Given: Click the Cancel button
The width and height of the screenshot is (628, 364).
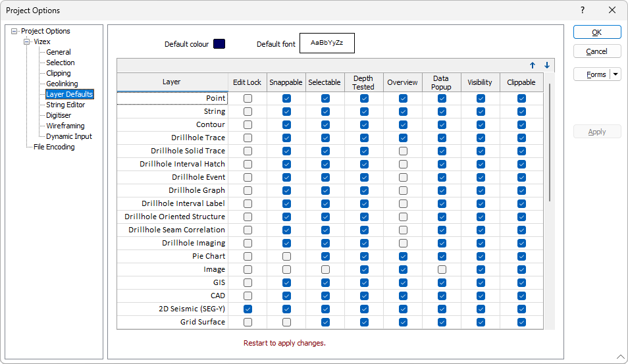Looking at the screenshot, I should click(x=597, y=51).
